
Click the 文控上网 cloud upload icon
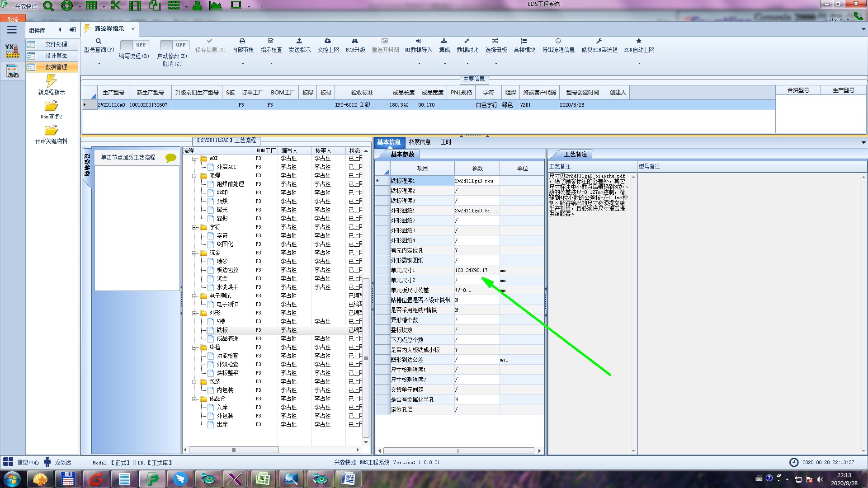coord(328,41)
